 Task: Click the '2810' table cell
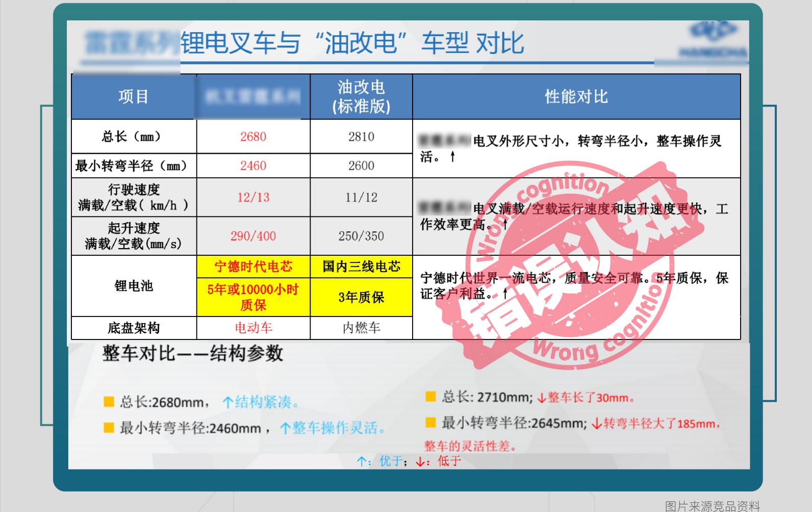[x=361, y=136]
